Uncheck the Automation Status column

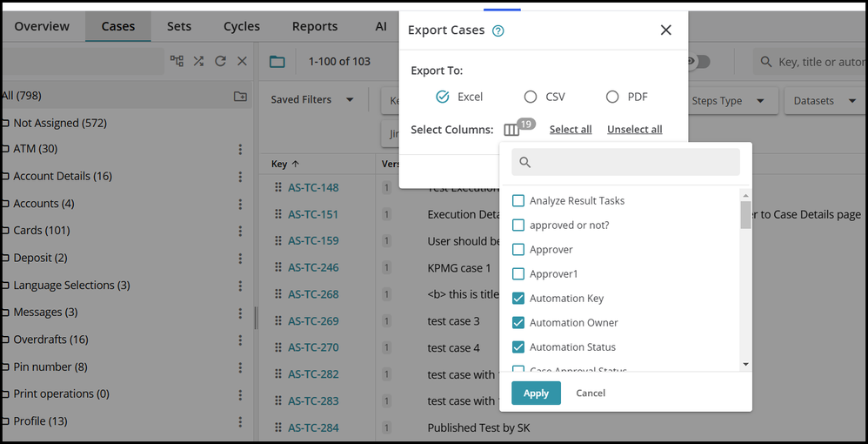point(518,347)
